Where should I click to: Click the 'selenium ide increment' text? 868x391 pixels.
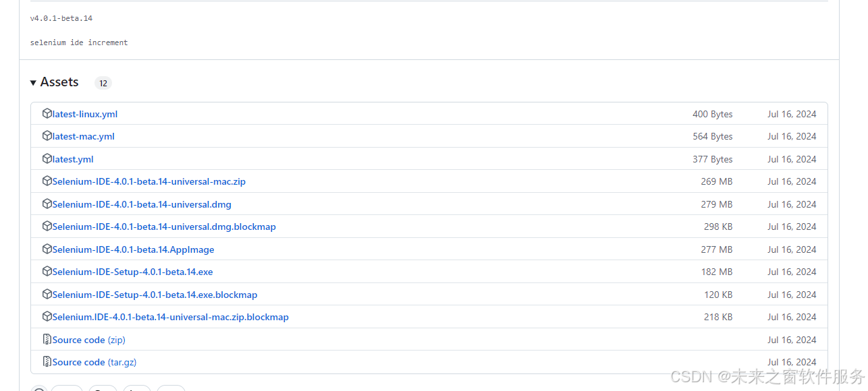click(x=79, y=42)
